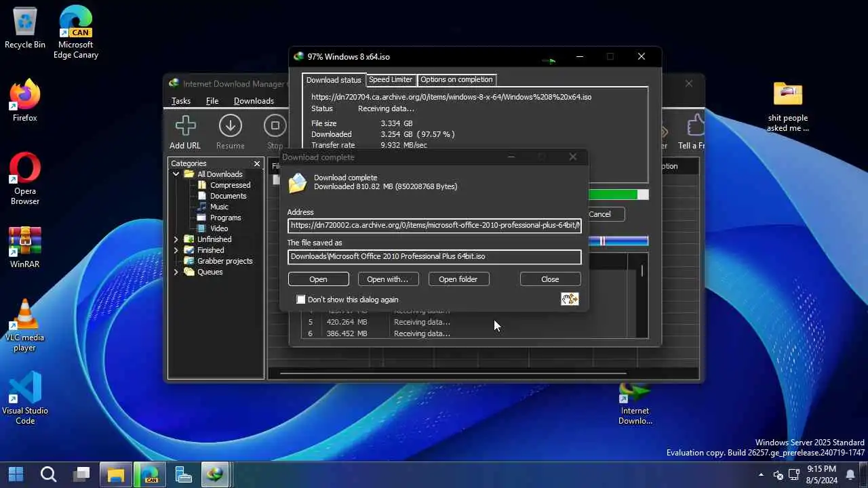Open Task View on taskbar
The width and height of the screenshot is (868, 488).
tap(82, 474)
